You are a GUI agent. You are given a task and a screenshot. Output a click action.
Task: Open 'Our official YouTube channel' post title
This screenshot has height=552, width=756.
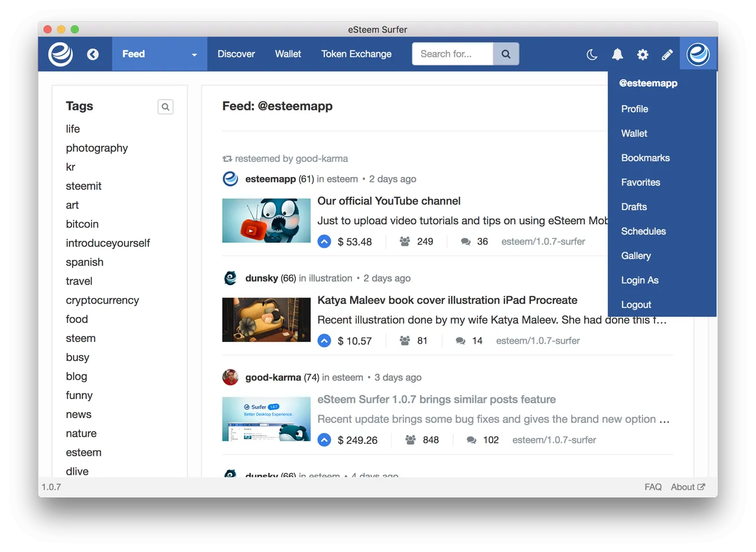pyautogui.click(x=389, y=201)
